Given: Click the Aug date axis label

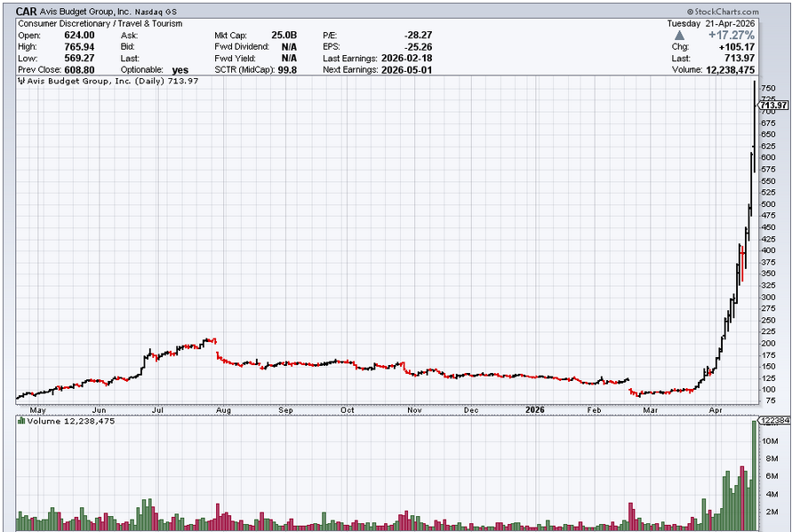Looking at the screenshot, I should coord(223,410).
